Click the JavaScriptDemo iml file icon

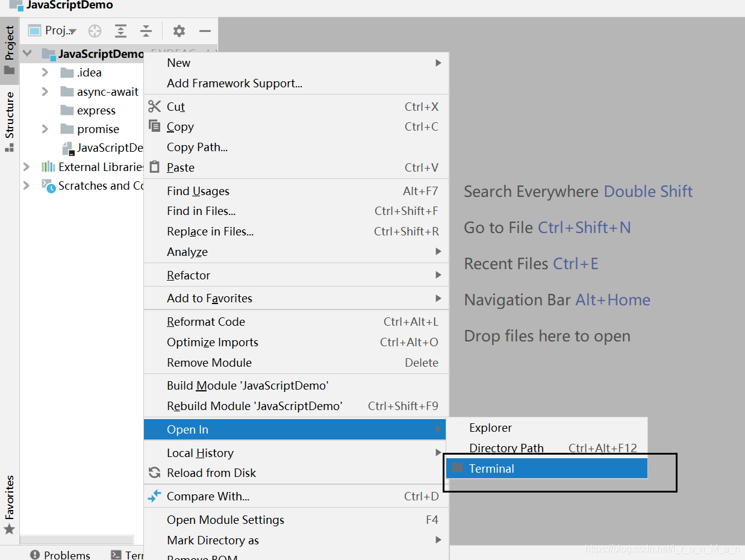(68, 148)
